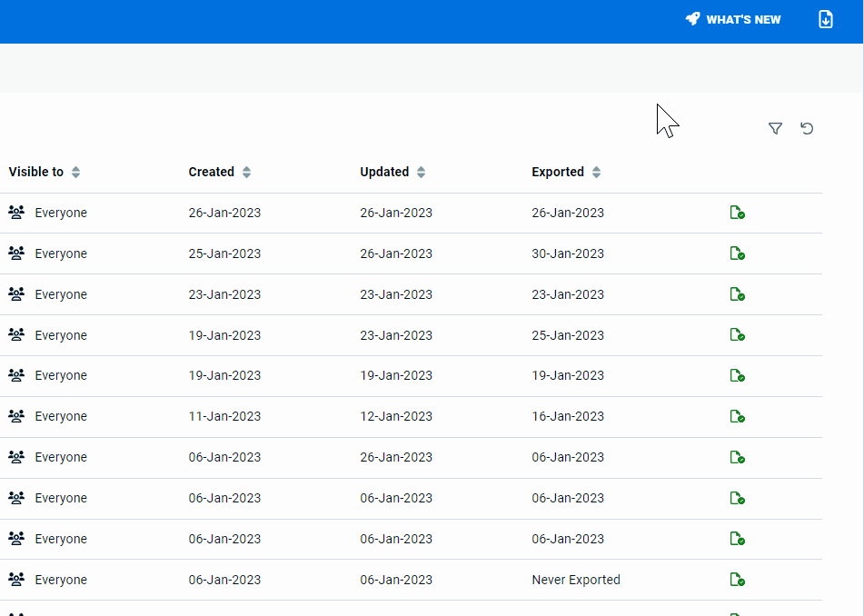Click file icon for row exported 16-Jan-2023

738,416
